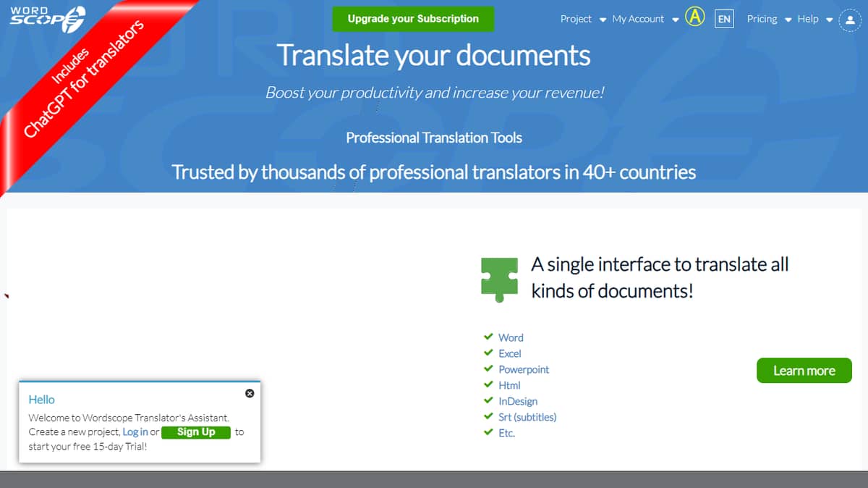The width and height of the screenshot is (868, 488).
Task: Click the Upgrade your Subscription button
Action: (x=413, y=19)
